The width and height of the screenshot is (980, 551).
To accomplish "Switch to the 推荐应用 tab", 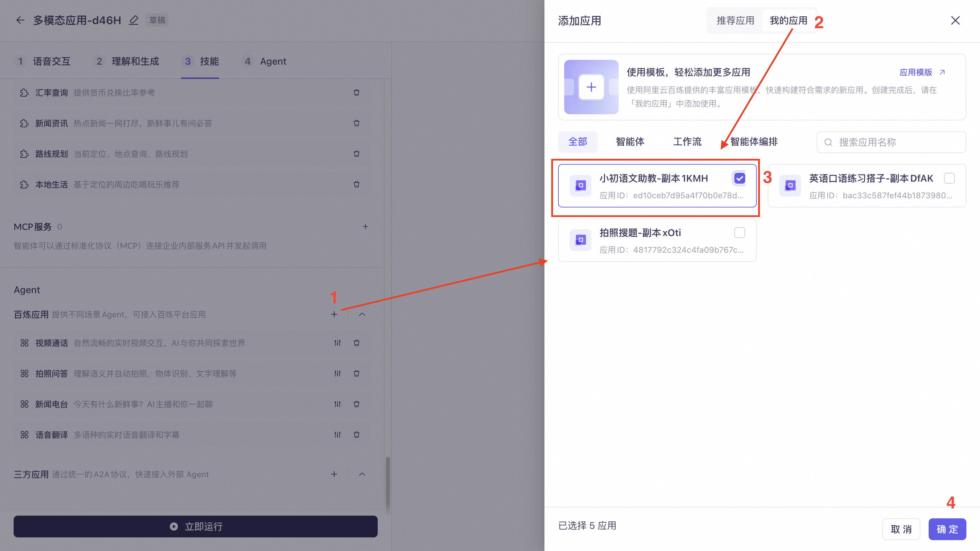I will (735, 20).
